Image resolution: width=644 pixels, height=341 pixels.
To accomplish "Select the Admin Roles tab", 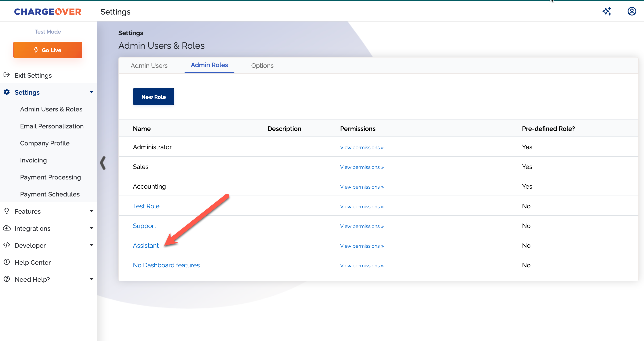I will click(209, 65).
